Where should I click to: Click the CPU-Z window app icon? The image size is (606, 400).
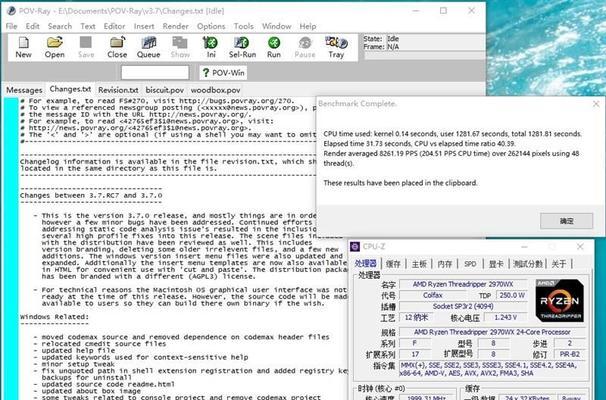(355, 247)
